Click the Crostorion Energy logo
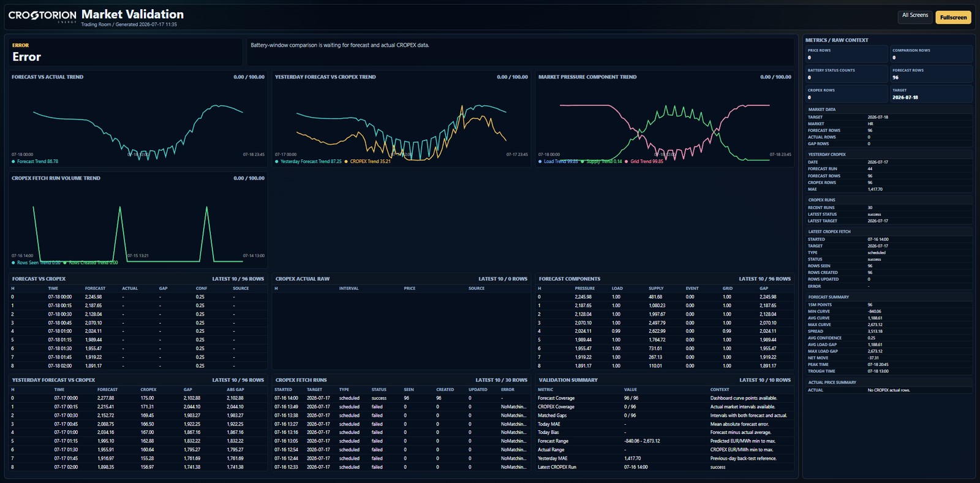The image size is (980, 483). [42, 16]
